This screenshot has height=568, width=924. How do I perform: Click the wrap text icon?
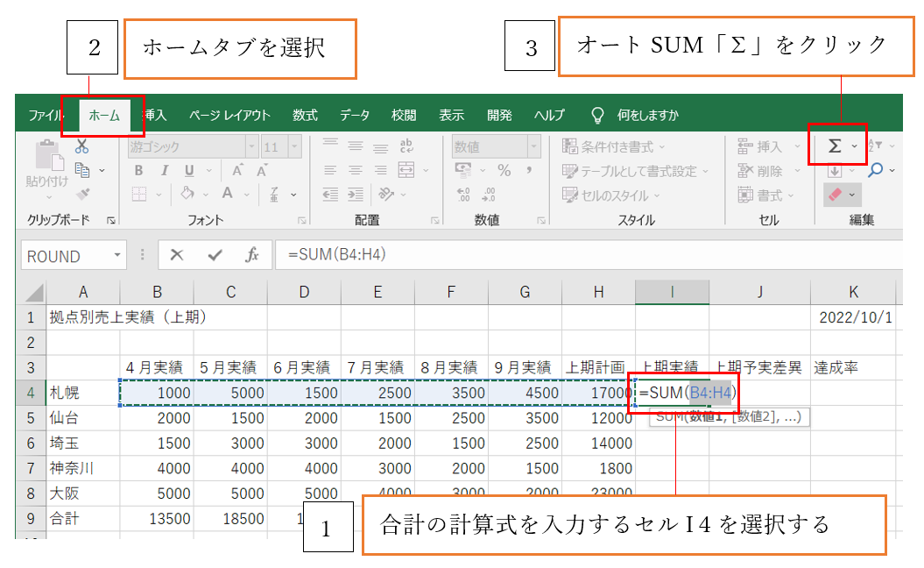[406, 145]
